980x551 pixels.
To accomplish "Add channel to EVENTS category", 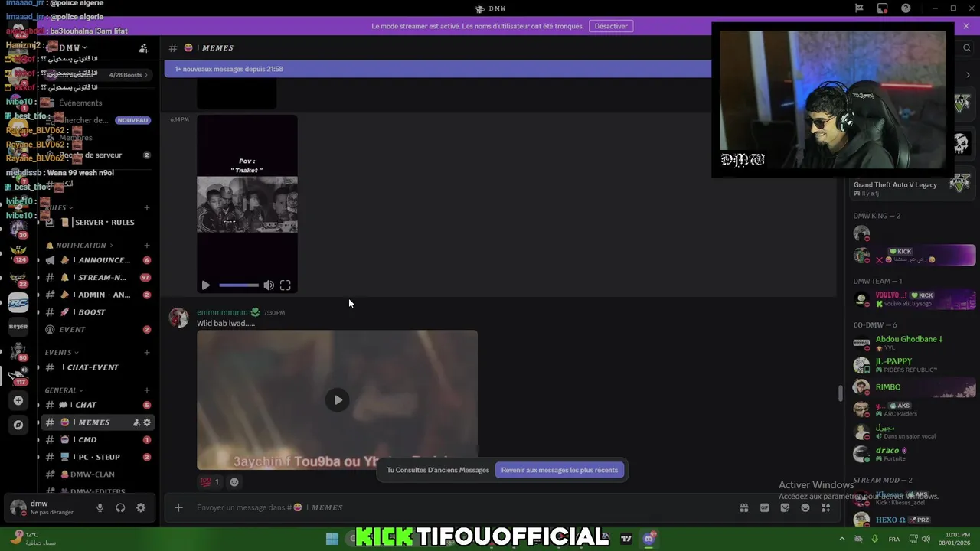I will click(x=147, y=353).
